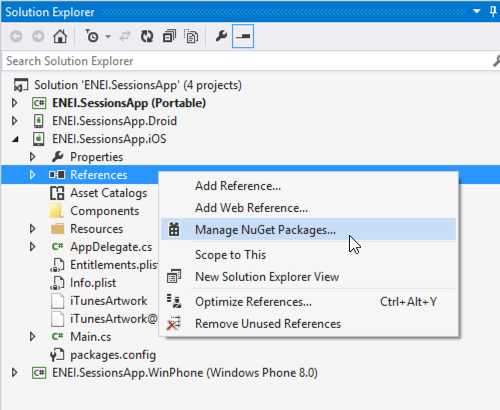Select Manage NuGet Packages... menu item
500x410 pixels.
308,229
